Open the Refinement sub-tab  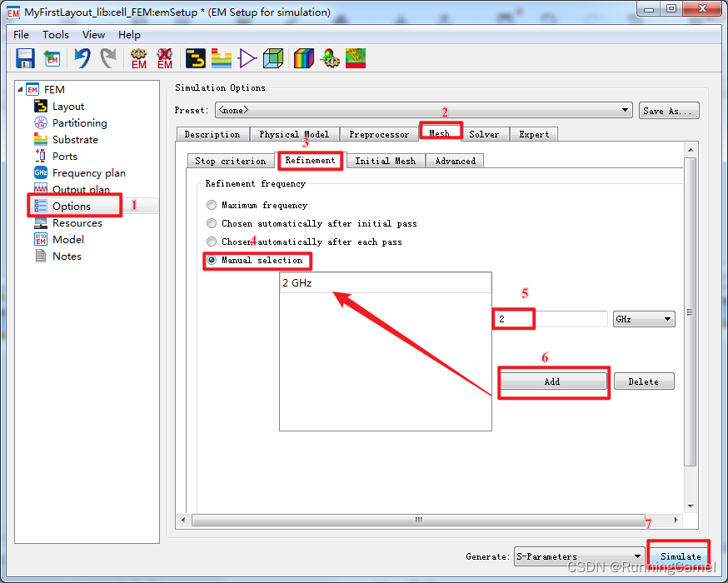point(310,160)
